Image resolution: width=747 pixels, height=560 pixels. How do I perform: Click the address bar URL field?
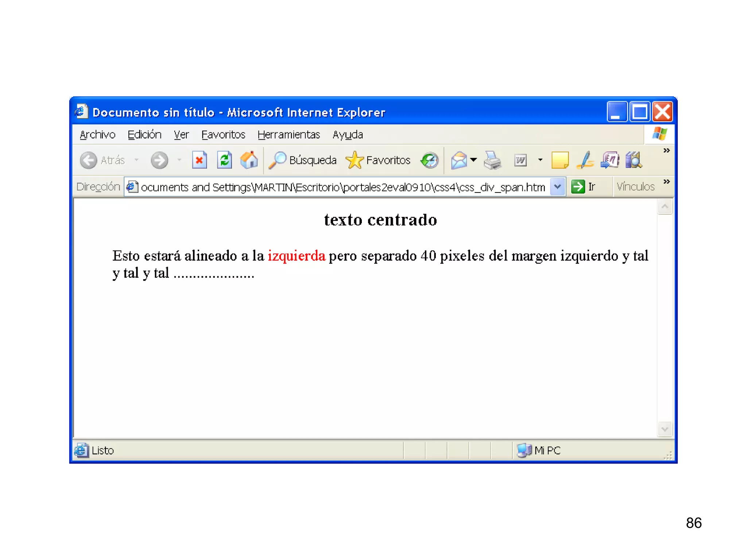coord(342,187)
